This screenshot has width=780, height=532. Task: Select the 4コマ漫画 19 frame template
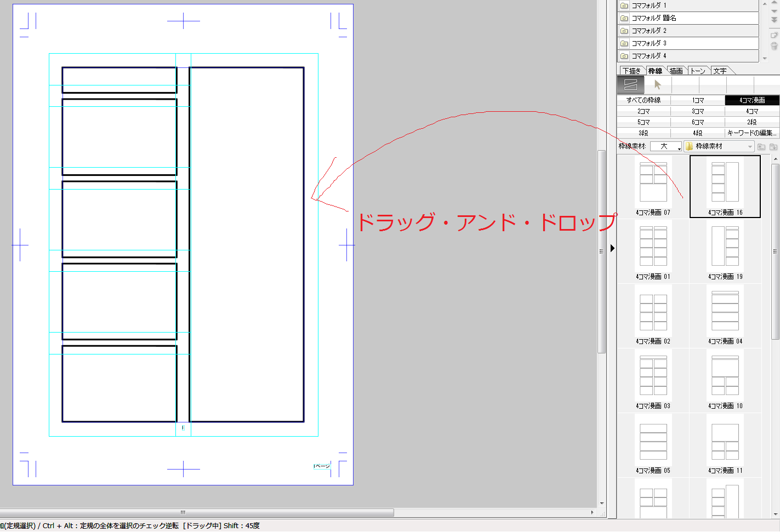click(x=725, y=251)
